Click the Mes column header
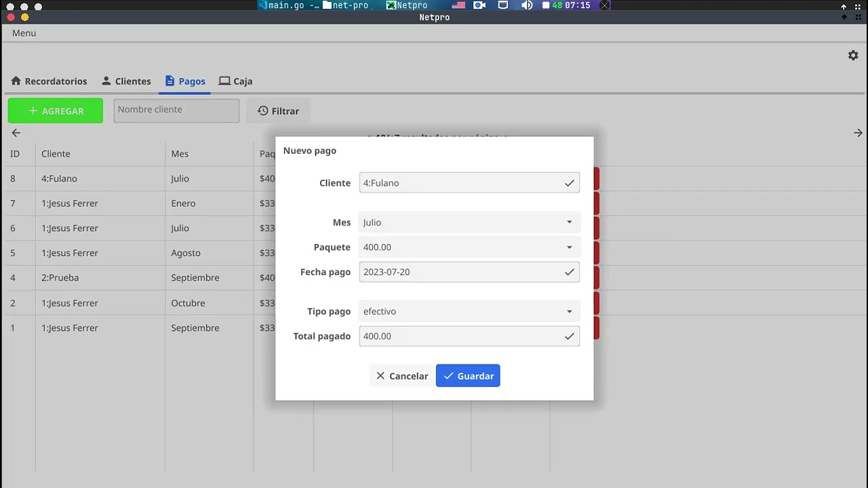 pos(180,154)
